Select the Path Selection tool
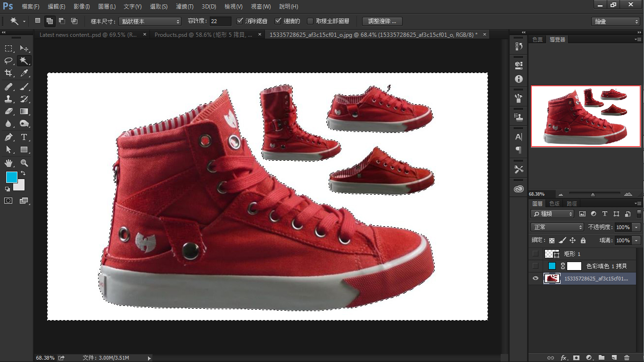This screenshot has height=362, width=644. [x=8, y=149]
